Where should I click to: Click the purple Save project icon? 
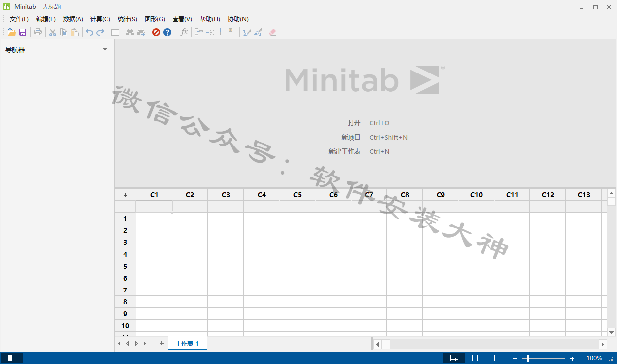(23, 32)
